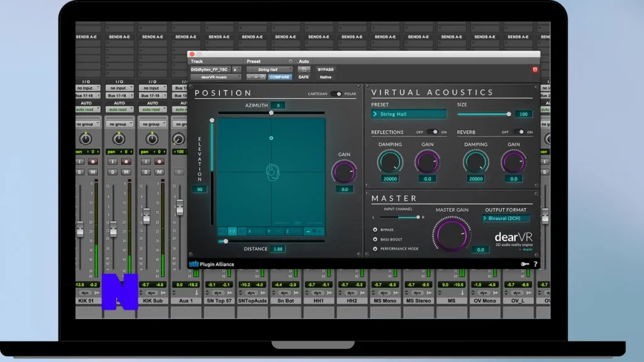The width and height of the screenshot is (644, 362).
Task: Click the SAFE button
Action: tap(304, 77)
